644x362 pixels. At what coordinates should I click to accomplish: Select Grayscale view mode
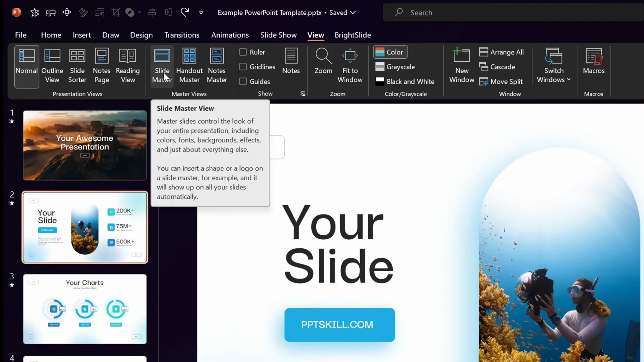(x=395, y=67)
